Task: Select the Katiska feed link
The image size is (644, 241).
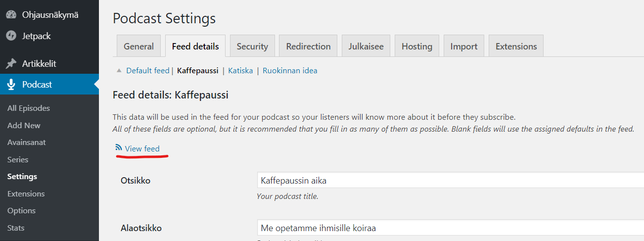Action: pos(240,71)
